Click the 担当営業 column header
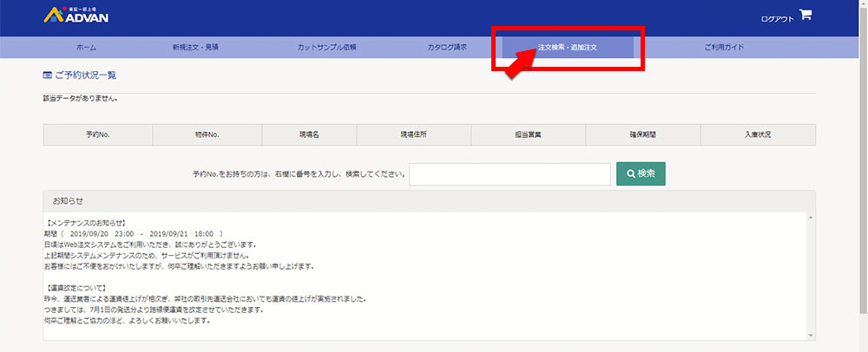Viewport: 868px width, 352px height. (x=529, y=135)
